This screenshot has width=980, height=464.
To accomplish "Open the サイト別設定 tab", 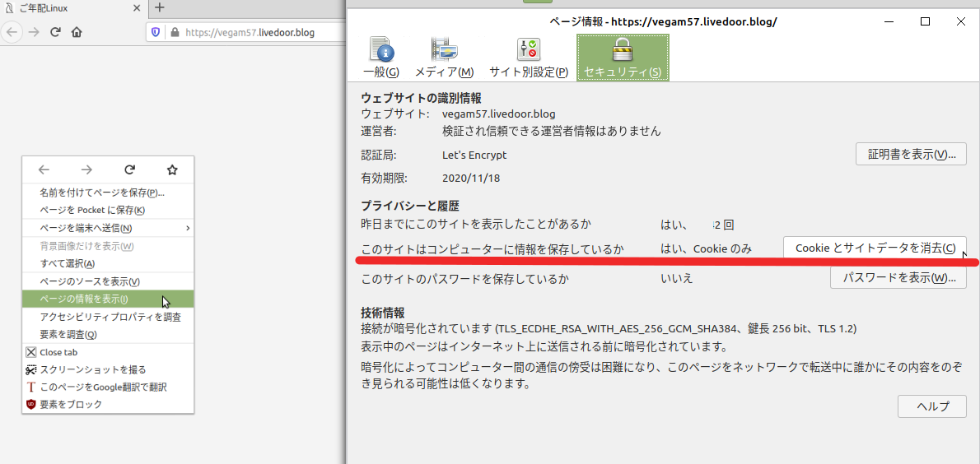I will pos(529,58).
